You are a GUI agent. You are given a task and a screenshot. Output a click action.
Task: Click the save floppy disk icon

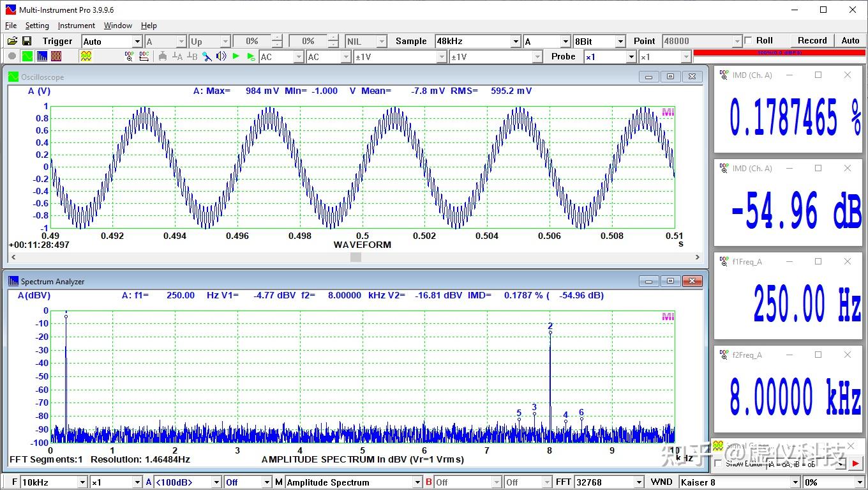coord(27,41)
